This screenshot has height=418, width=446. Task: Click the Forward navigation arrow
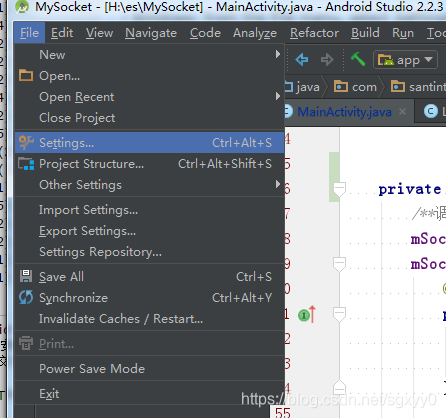click(x=327, y=60)
